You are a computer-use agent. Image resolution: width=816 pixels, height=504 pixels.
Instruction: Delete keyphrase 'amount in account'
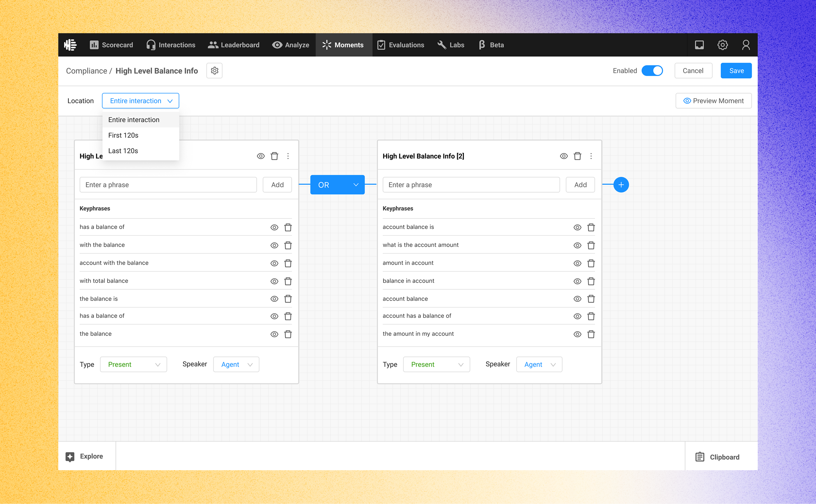[591, 263]
